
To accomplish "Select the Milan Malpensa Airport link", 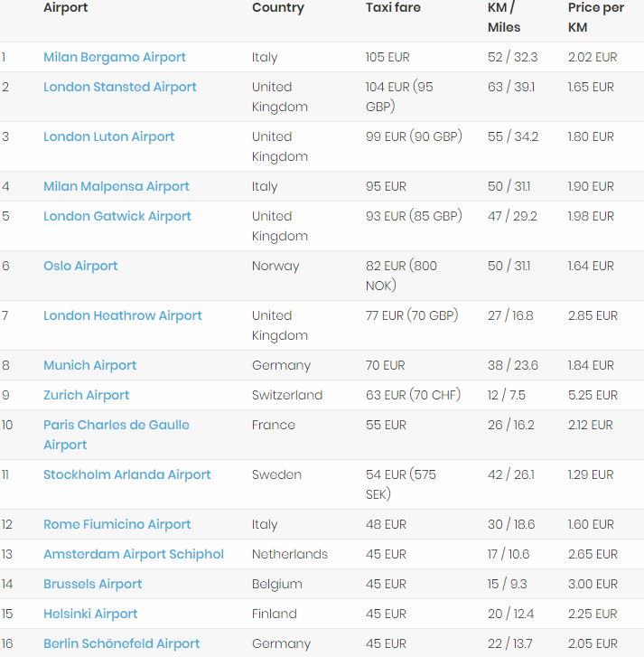I will [117, 186].
